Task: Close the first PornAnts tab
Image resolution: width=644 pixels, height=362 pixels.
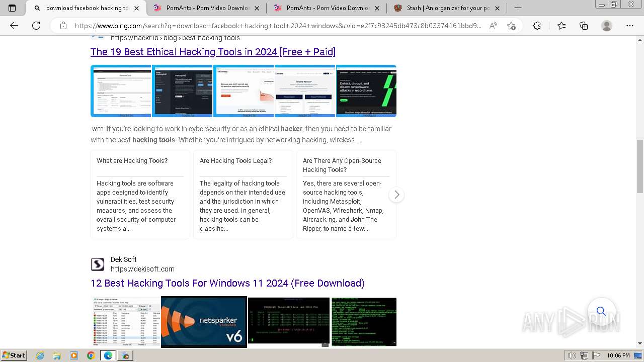Action: 257,8
